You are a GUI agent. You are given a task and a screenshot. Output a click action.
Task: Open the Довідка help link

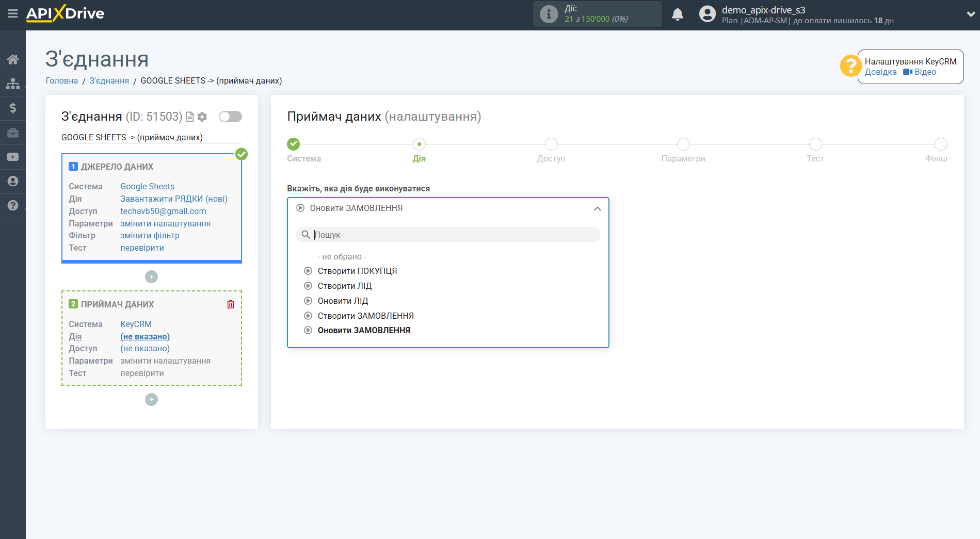click(880, 72)
